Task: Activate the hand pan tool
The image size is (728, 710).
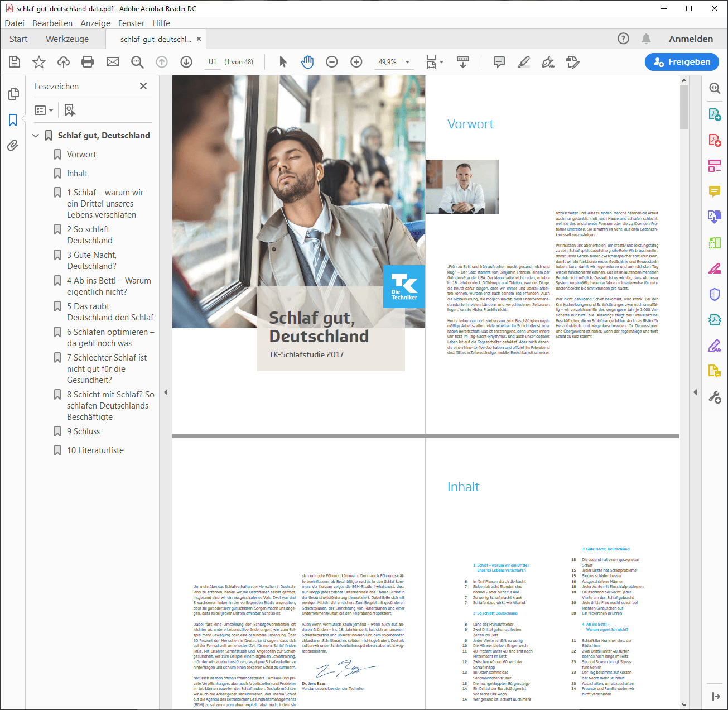Action: (x=307, y=62)
